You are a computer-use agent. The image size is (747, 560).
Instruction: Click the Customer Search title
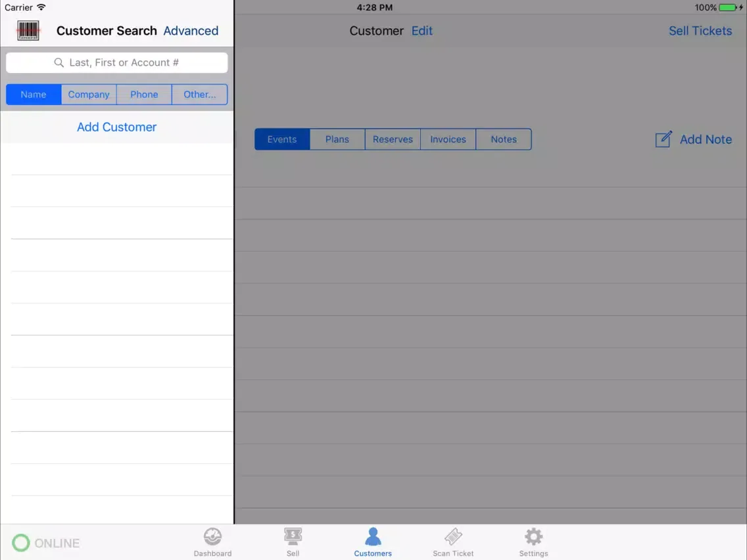107,30
